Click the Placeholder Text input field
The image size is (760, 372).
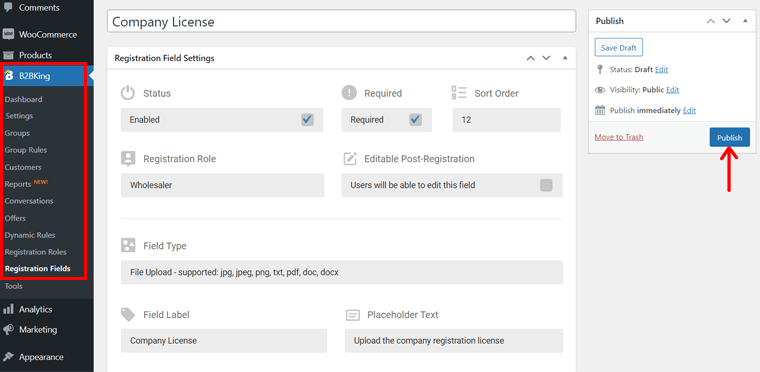click(454, 340)
